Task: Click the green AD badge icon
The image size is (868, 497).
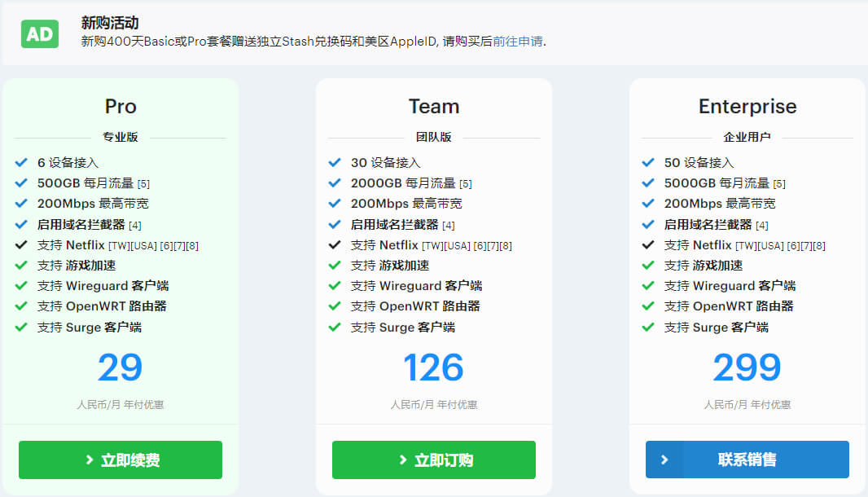Action: click(x=40, y=34)
